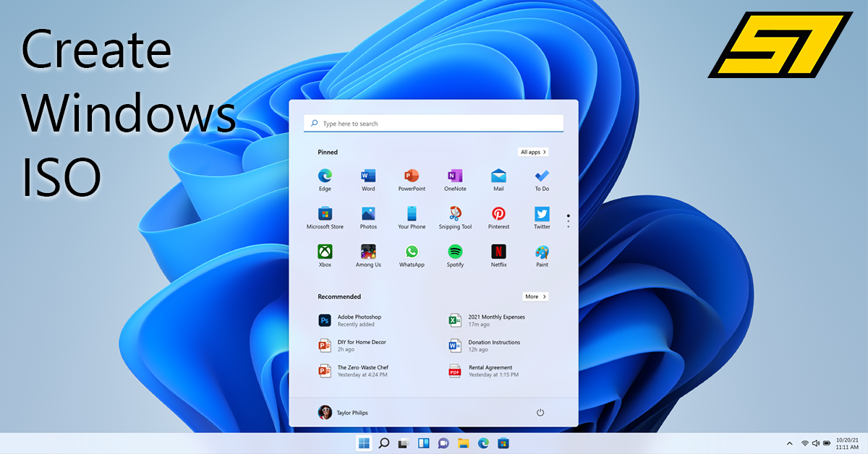This screenshot has height=454, width=868.
Task: Launch the Photos app
Action: click(368, 214)
